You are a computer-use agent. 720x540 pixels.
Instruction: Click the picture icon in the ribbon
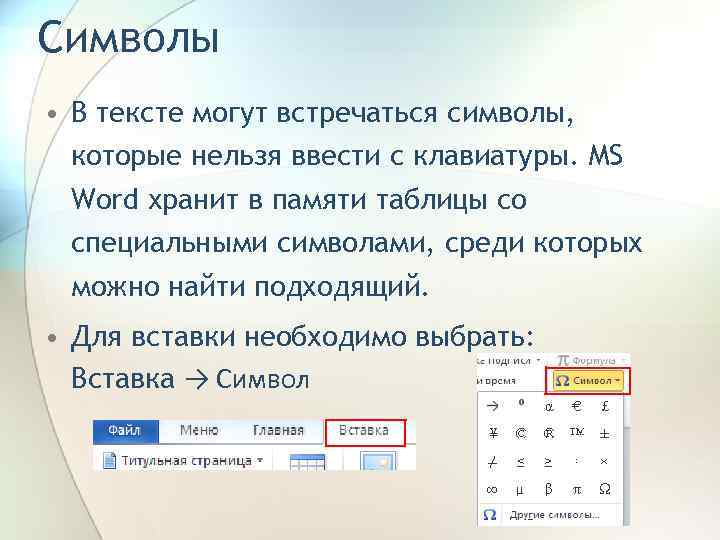pos(378,461)
